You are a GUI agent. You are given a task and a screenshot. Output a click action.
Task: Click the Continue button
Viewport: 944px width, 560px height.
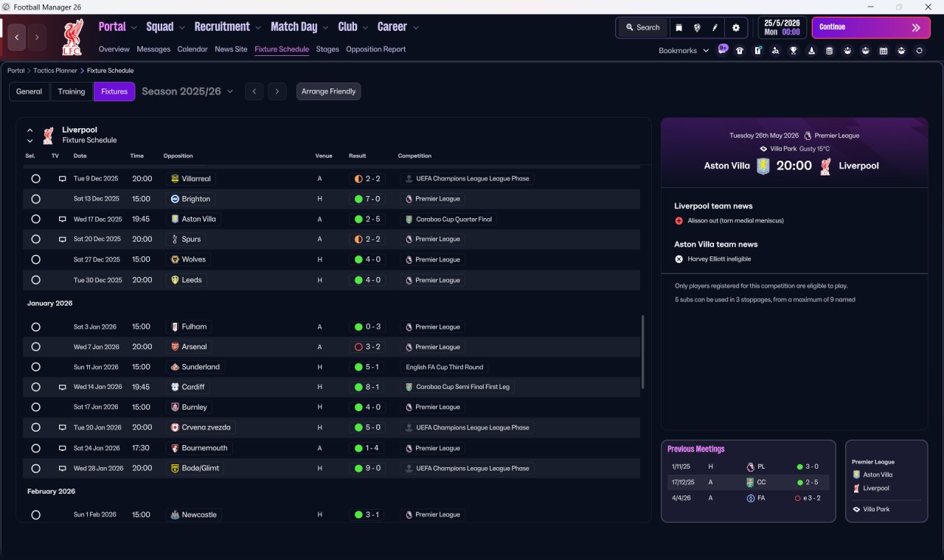click(871, 27)
